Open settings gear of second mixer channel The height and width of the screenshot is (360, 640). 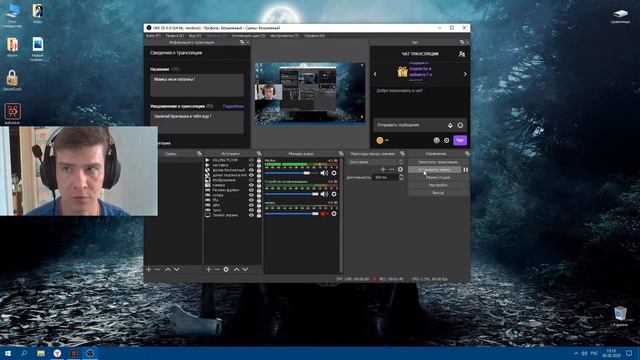tap(334, 194)
